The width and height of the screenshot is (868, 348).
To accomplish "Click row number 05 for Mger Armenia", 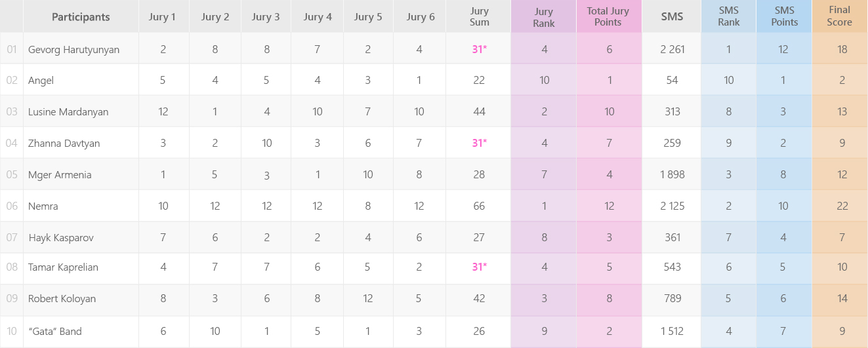I will (12, 175).
